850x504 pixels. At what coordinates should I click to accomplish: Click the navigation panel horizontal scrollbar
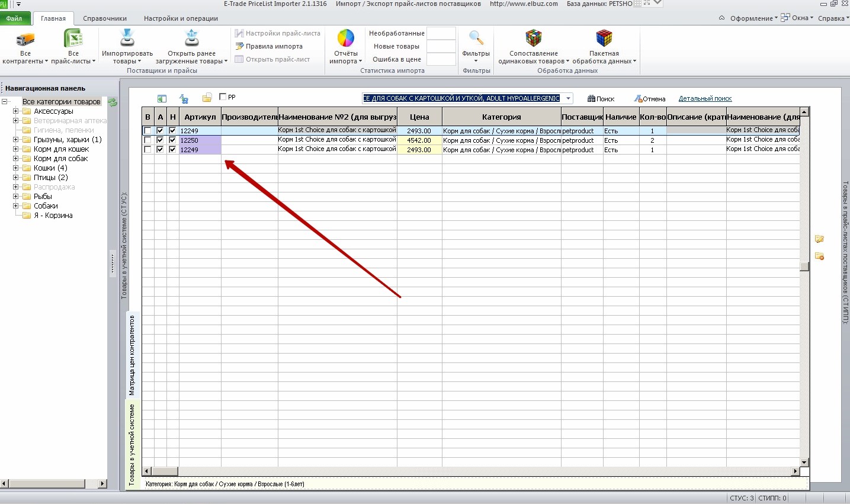click(53, 484)
